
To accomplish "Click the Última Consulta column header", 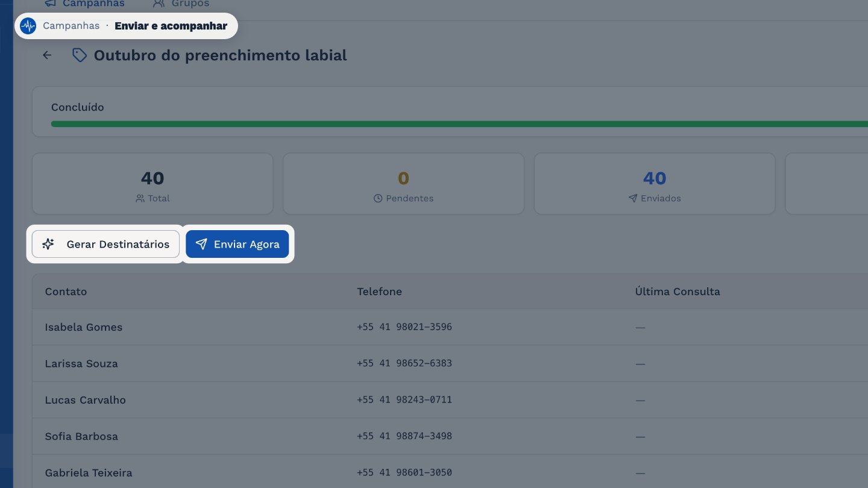I will 678,292.
